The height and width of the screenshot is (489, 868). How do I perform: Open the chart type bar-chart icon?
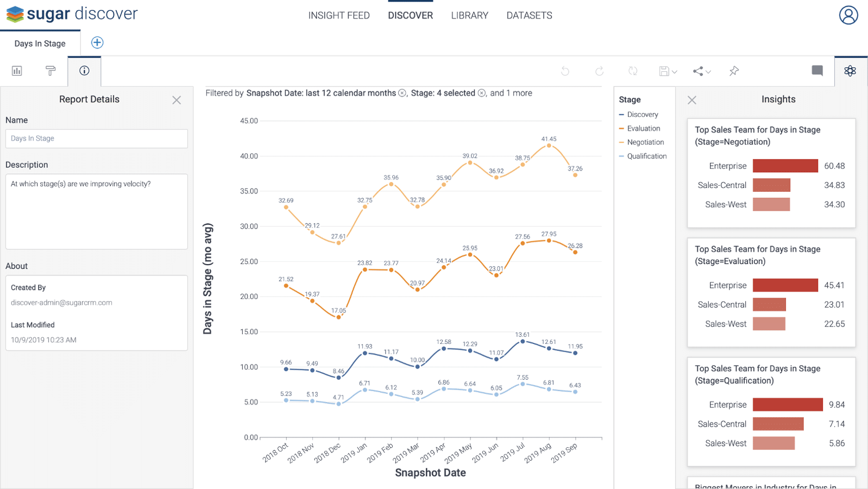[17, 71]
